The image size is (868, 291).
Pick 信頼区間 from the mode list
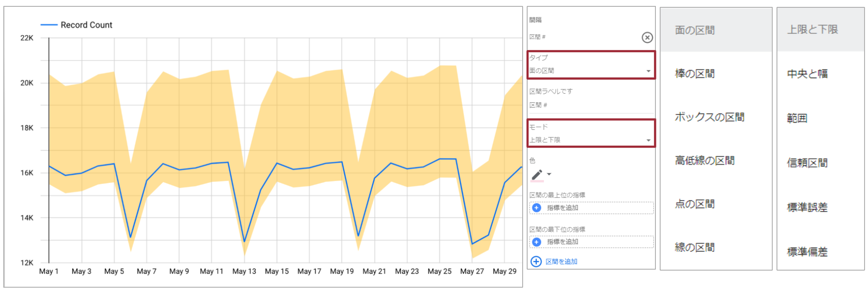coord(807,163)
